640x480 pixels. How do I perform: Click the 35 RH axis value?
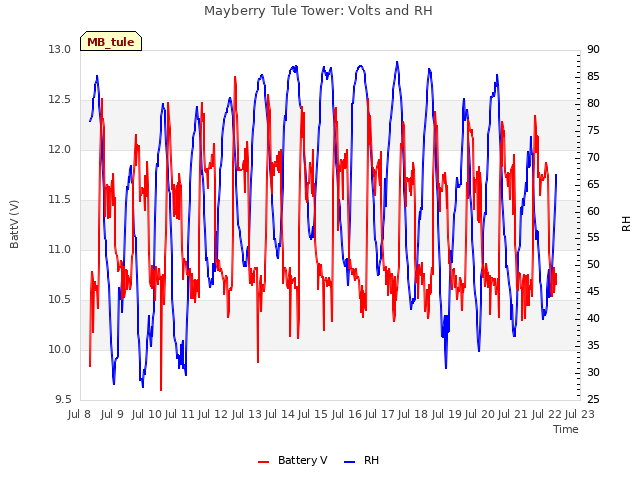pyautogui.click(x=593, y=345)
